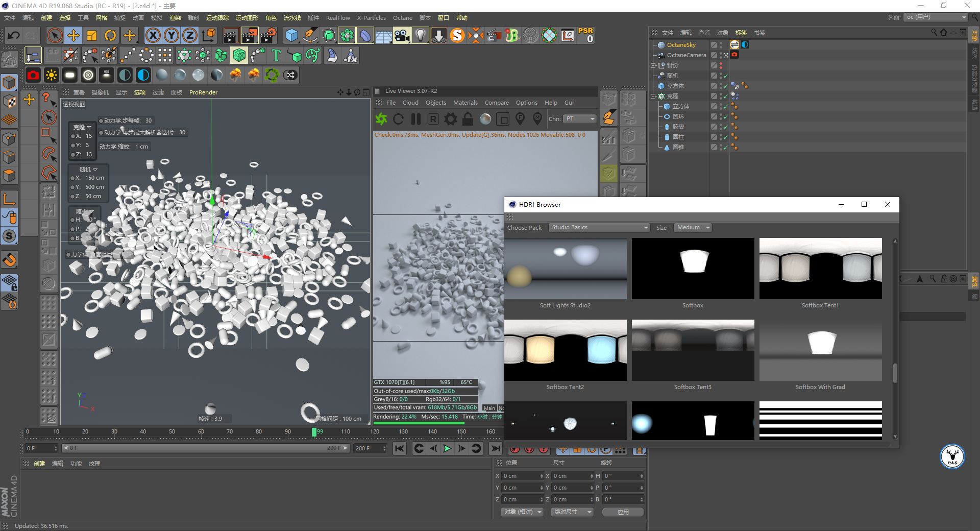Image resolution: width=980 pixels, height=531 pixels.
Task: Add a Light object using the bulb icon
Action: click(420, 35)
